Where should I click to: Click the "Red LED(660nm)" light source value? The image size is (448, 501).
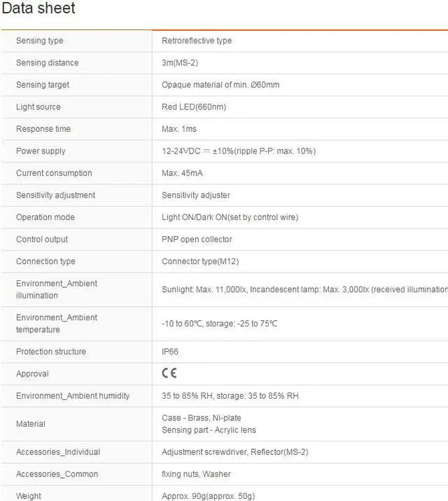pyautogui.click(x=194, y=107)
